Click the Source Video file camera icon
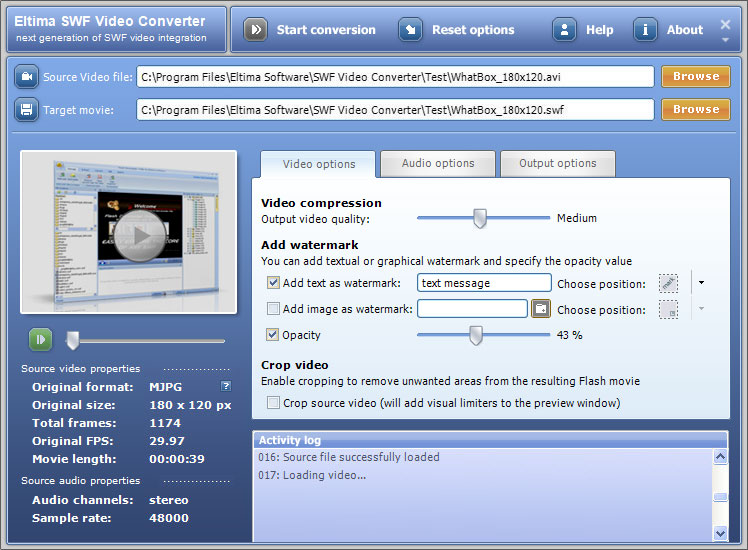 pos(27,77)
